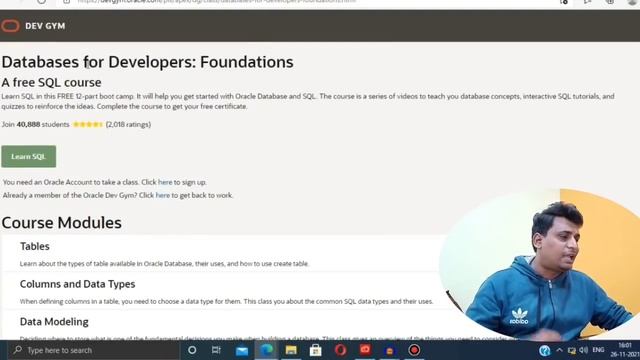Open Task View on the taskbar

[x=216, y=350]
